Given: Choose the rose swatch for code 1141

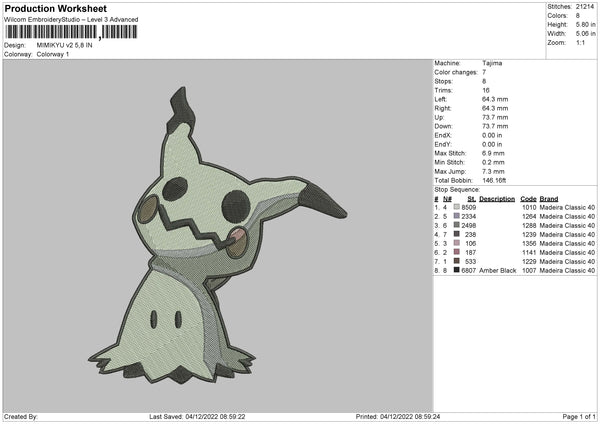Looking at the screenshot, I should pyautogui.click(x=457, y=252).
